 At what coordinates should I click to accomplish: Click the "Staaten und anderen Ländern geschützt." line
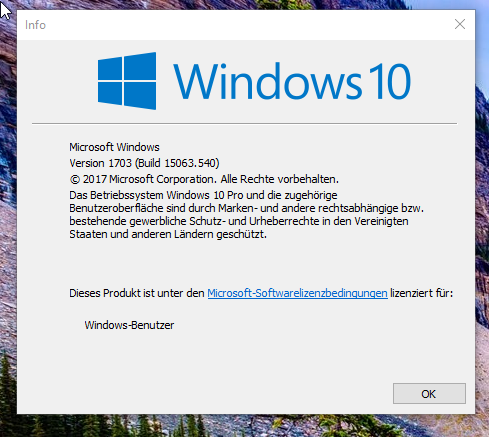tap(168, 234)
